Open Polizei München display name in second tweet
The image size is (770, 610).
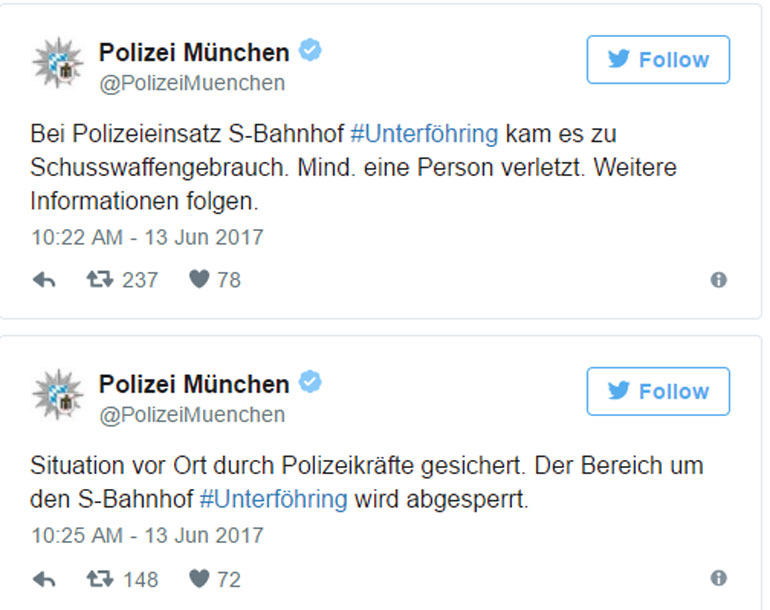(x=194, y=383)
